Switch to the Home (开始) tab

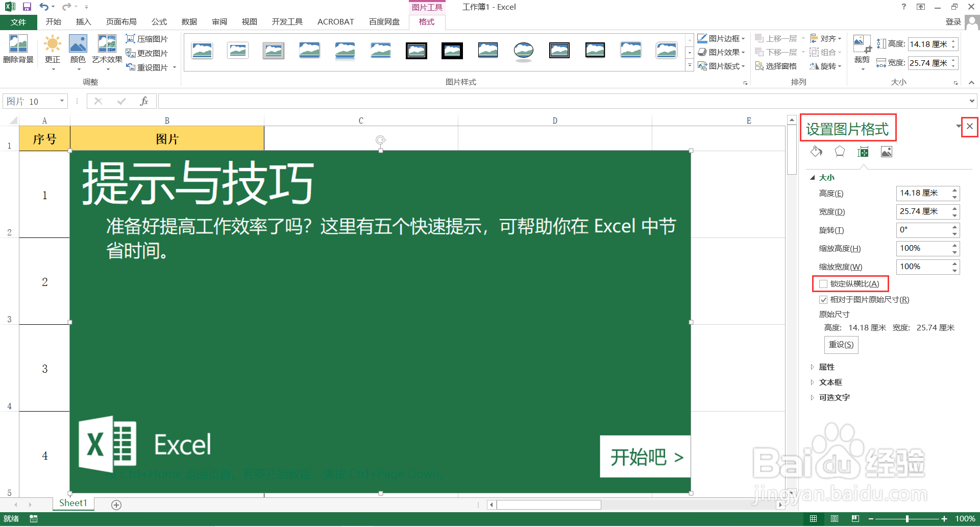pos(53,22)
